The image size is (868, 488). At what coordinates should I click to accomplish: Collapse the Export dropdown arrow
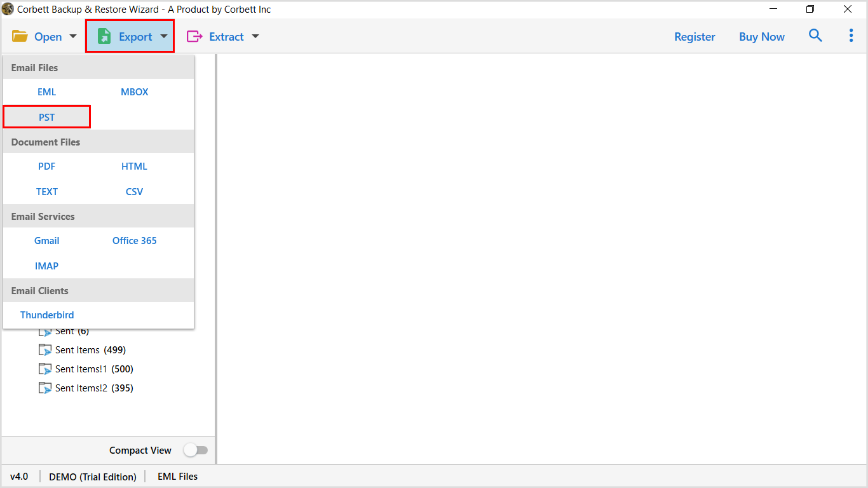point(164,36)
